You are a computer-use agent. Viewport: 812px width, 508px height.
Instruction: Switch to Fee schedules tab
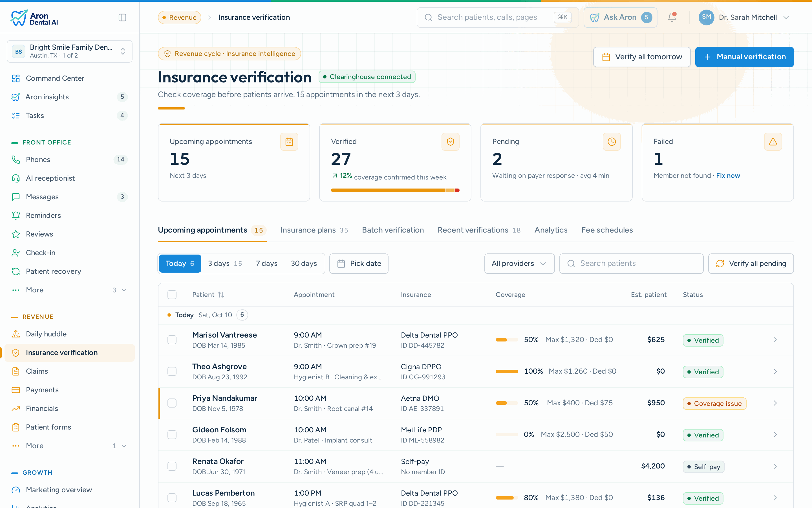click(607, 230)
